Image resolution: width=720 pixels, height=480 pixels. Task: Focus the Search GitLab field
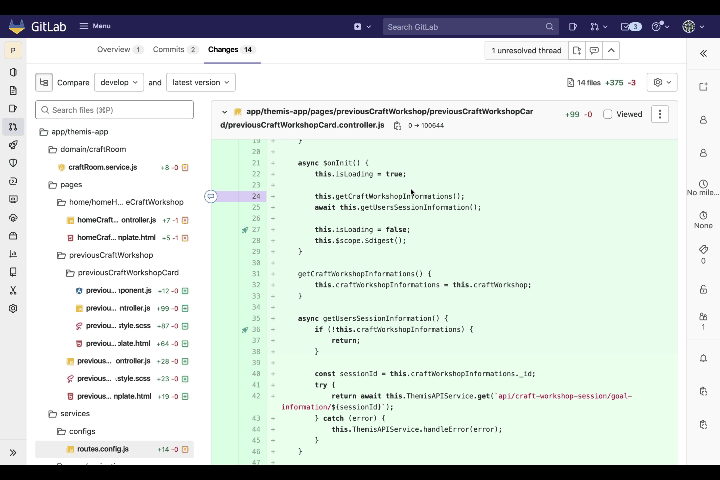click(471, 27)
